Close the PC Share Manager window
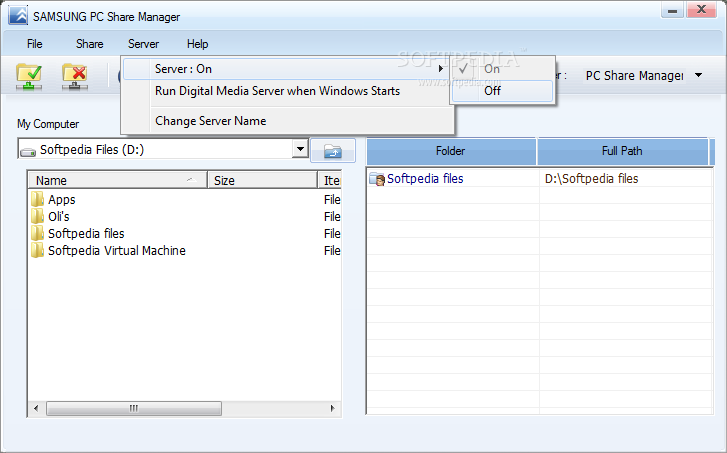This screenshot has height=453, width=727. click(702, 10)
